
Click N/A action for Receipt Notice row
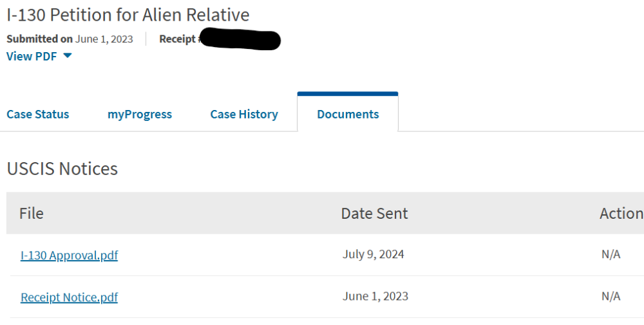coord(611,296)
